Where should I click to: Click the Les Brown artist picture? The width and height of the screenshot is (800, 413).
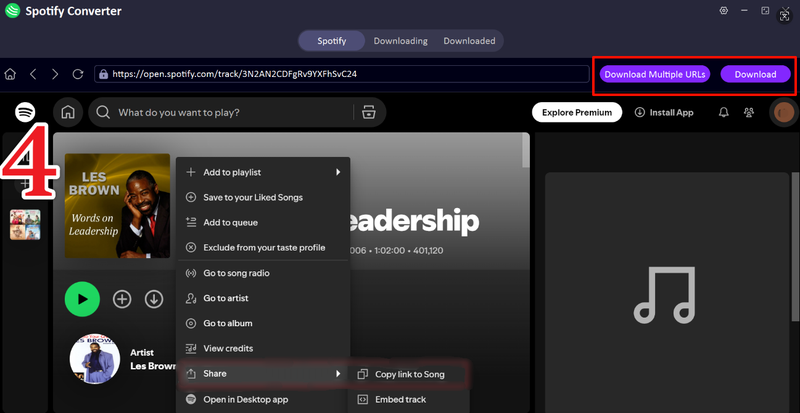[95, 359]
